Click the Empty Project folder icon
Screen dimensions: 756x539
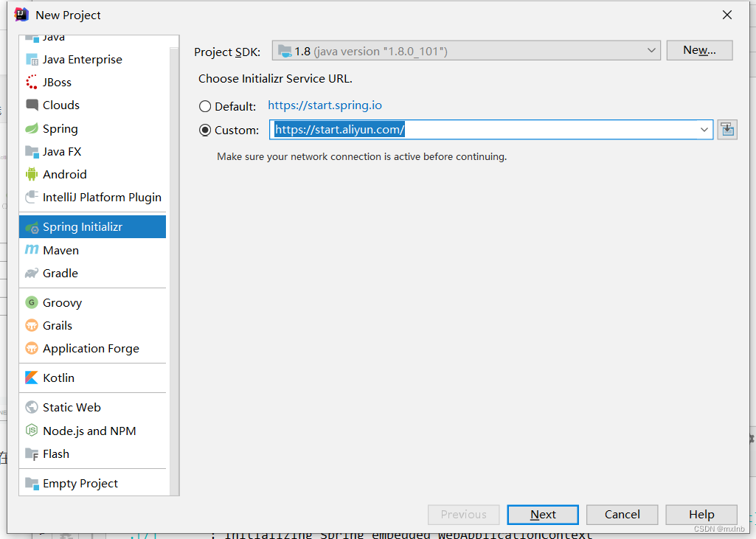32,483
